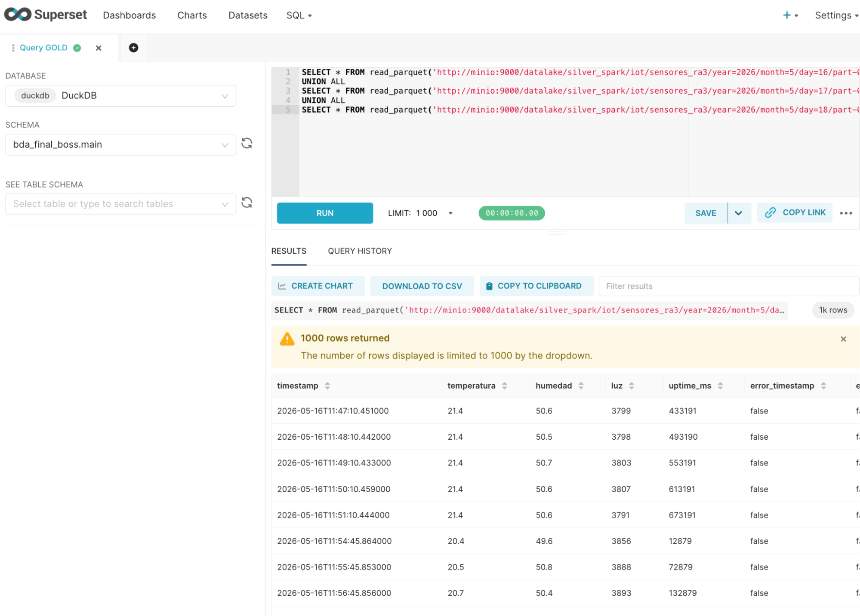Click the query timer badge
The image size is (860, 616).
[x=512, y=213]
